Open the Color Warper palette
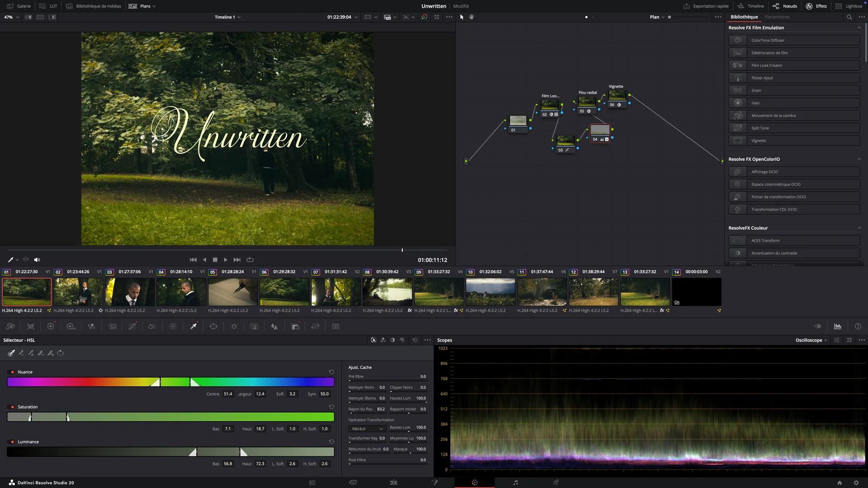The width and height of the screenshot is (868, 488). [173, 327]
